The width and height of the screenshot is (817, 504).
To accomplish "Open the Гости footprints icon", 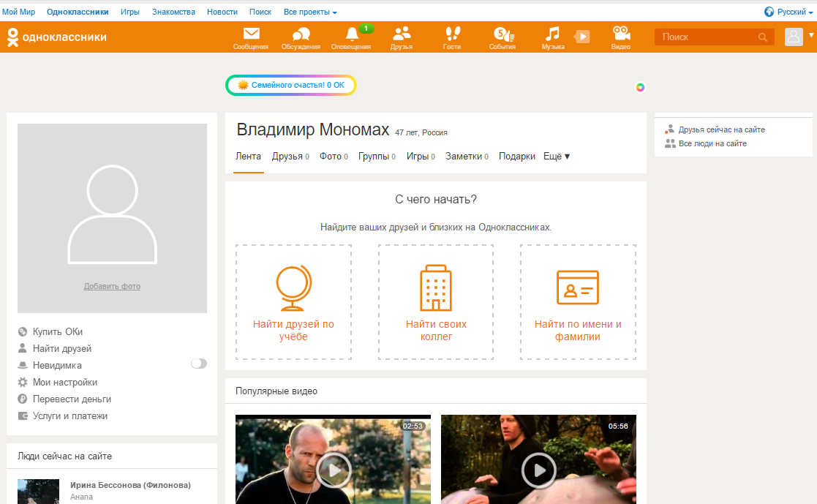I will (452, 34).
